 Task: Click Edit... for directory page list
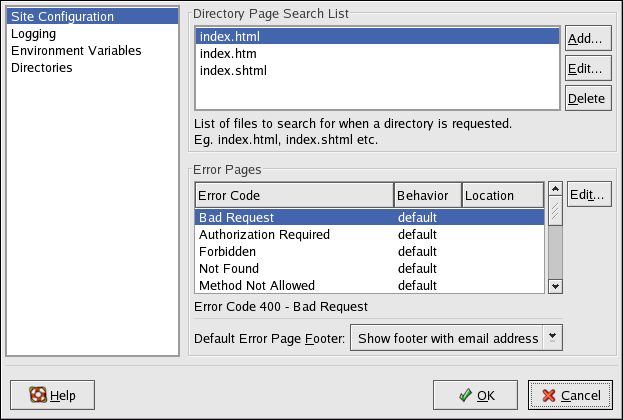588,69
